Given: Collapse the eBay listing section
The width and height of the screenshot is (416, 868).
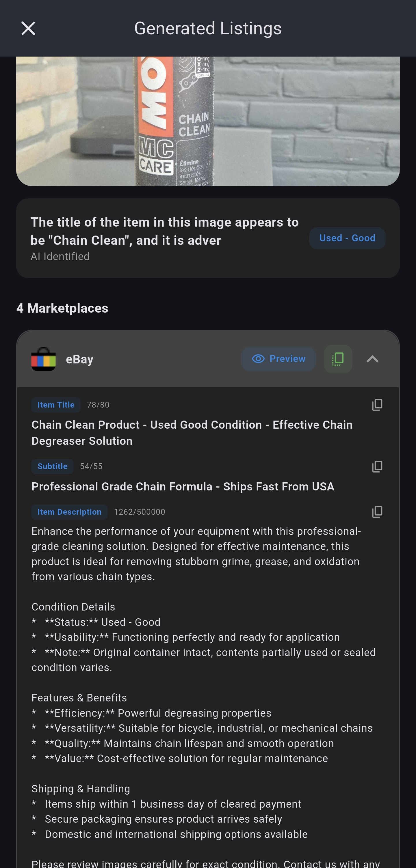Looking at the screenshot, I should [x=372, y=359].
